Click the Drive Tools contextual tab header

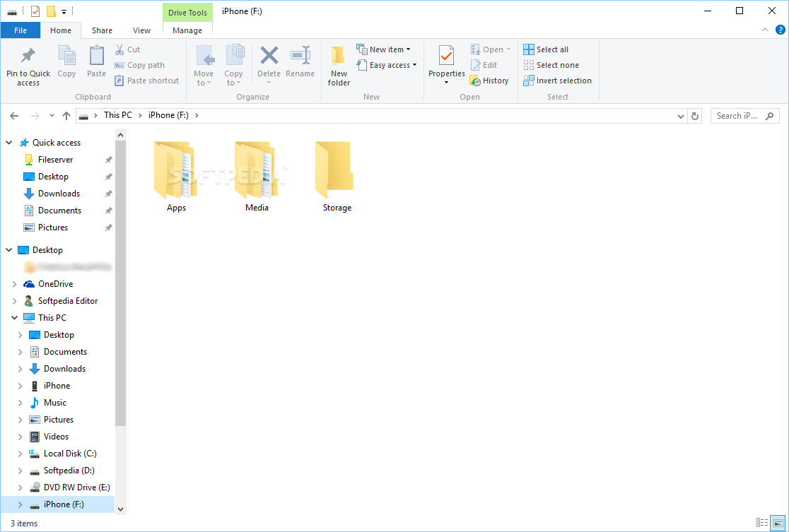[x=187, y=13]
